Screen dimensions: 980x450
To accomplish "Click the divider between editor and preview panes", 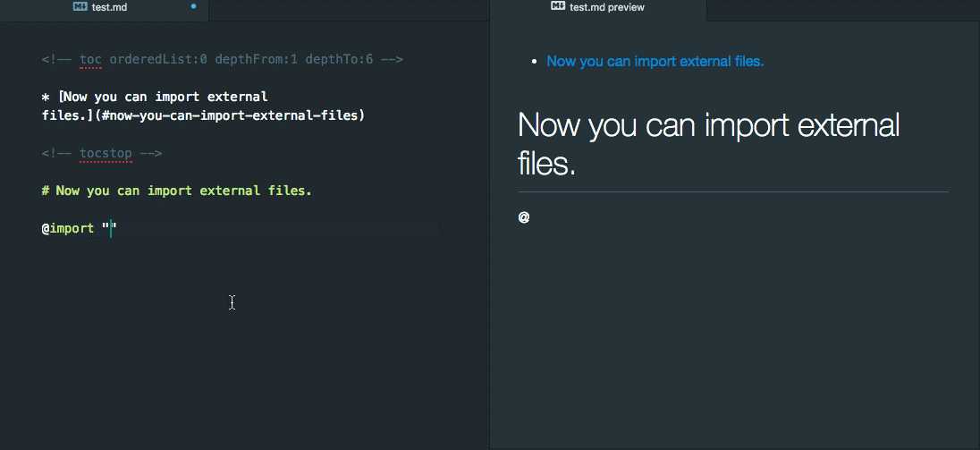I will (x=489, y=234).
